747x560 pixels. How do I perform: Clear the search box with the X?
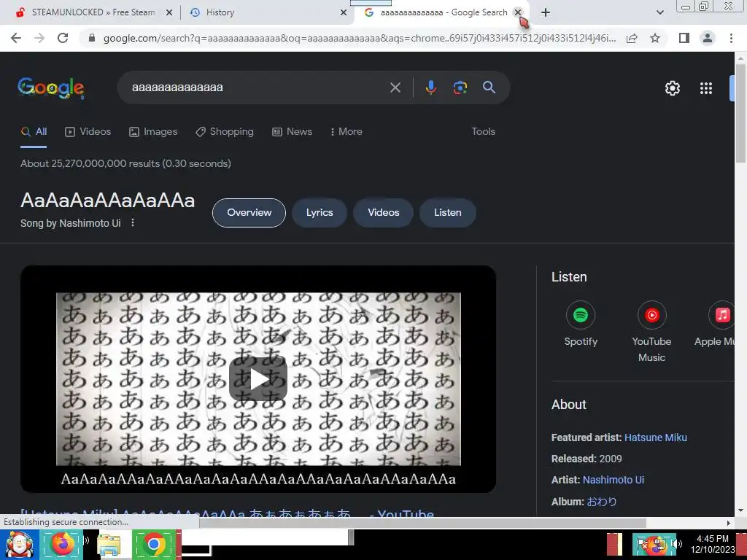[395, 87]
